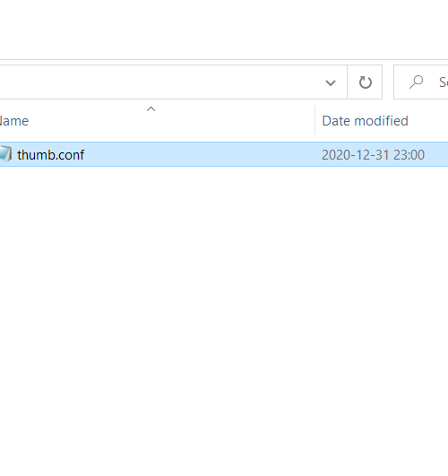Open the address bar history dropdown
448x476 pixels.
click(x=331, y=82)
